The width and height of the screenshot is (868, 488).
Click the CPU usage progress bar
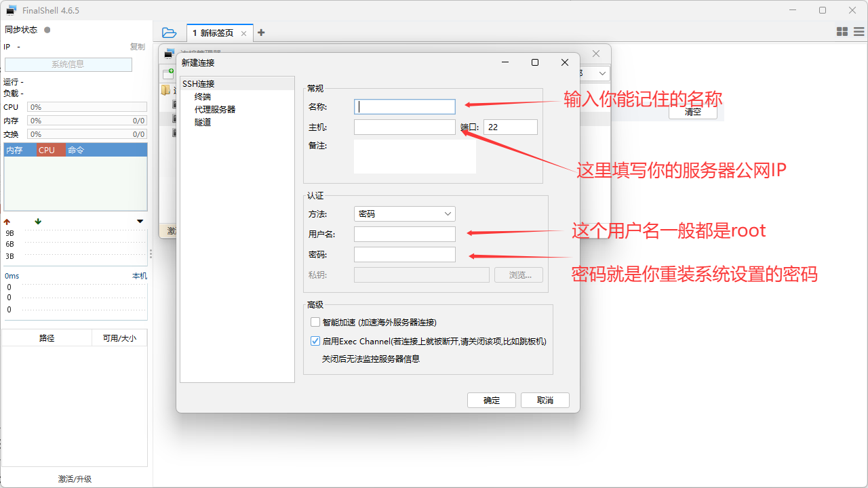[86, 106]
